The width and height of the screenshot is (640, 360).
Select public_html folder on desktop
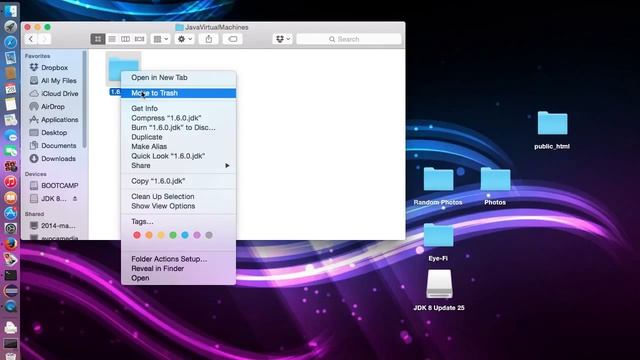pos(552,124)
